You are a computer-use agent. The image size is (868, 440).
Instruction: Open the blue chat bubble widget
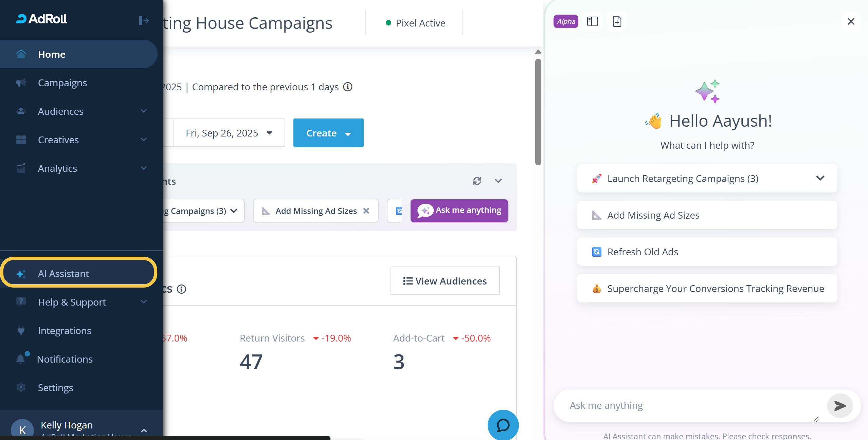503,425
